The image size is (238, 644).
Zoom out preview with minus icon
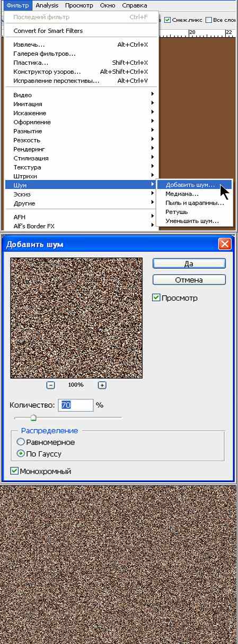(51, 385)
